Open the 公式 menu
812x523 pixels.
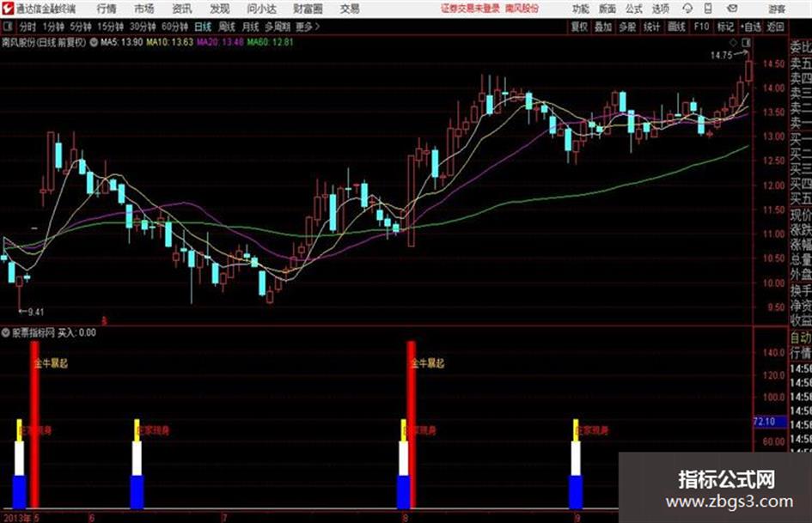[x=634, y=9]
